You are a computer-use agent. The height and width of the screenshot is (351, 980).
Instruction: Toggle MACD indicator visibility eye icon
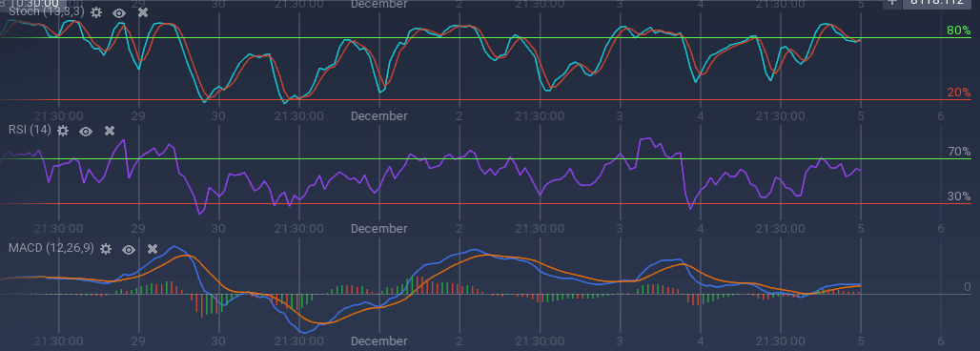click(x=129, y=249)
